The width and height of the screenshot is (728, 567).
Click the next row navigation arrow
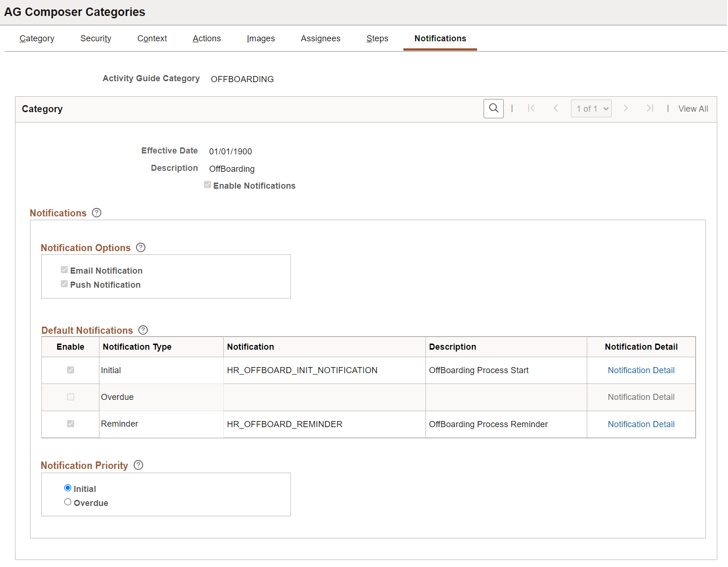coord(626,108)
